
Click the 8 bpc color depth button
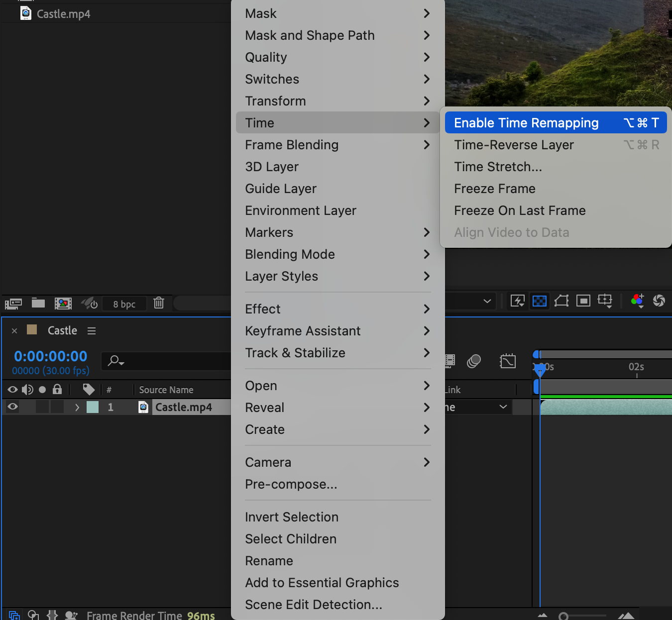[x=124, y=304]
